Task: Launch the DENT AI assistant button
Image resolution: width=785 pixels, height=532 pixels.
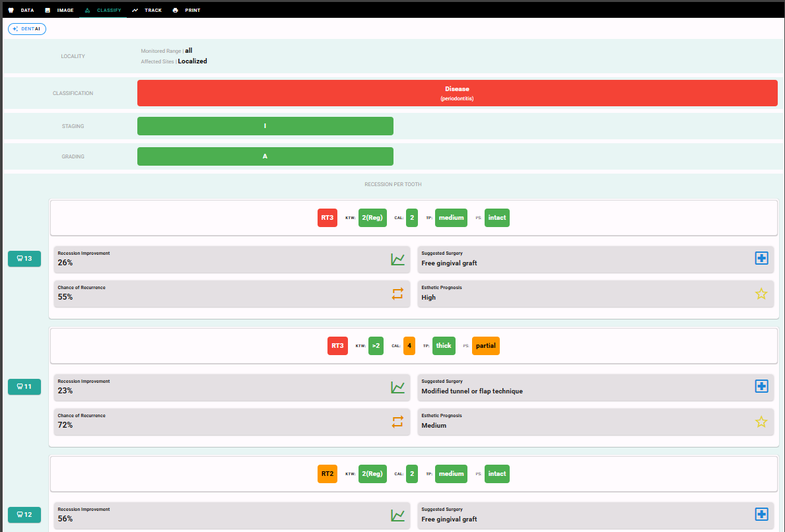Action: tap(27, 29)
